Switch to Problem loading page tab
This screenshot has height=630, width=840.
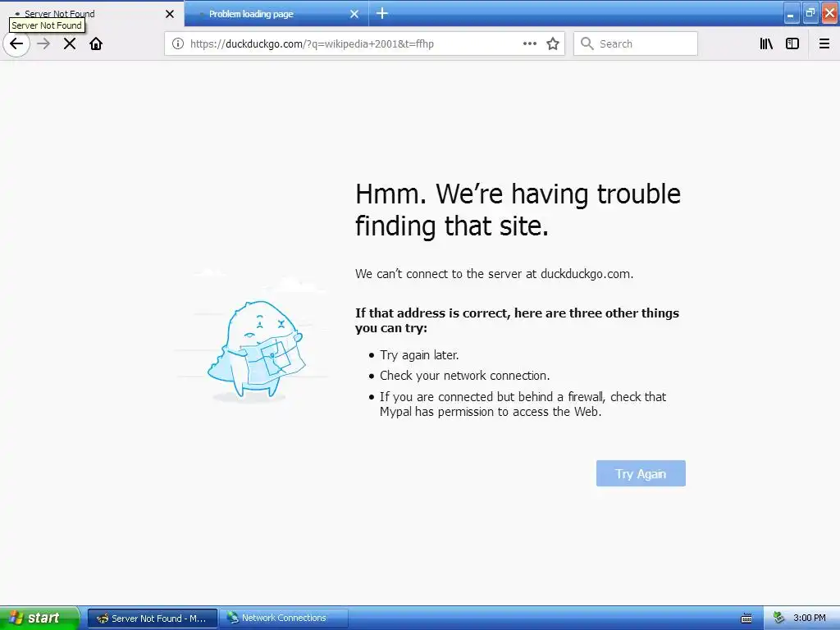click(276, 14)
